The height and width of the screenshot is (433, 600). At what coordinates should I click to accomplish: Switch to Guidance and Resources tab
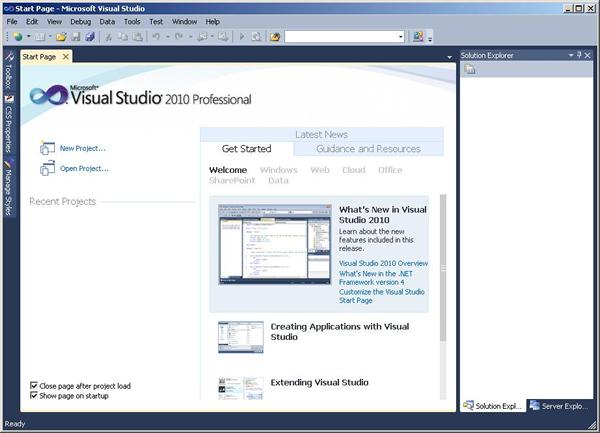click(368, 148)
